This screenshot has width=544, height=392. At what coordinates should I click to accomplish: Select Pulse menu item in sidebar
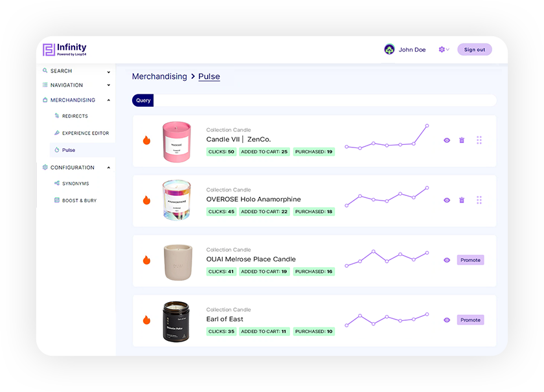[69, 150]
